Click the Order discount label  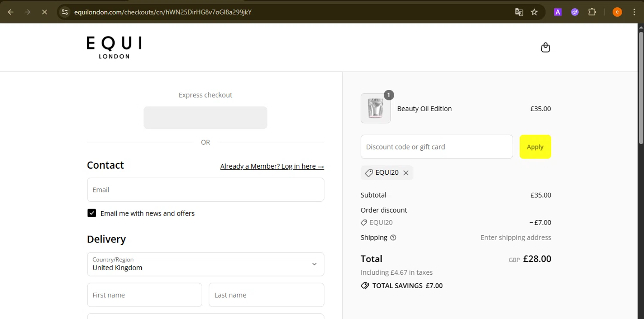[x=384, y=210]
